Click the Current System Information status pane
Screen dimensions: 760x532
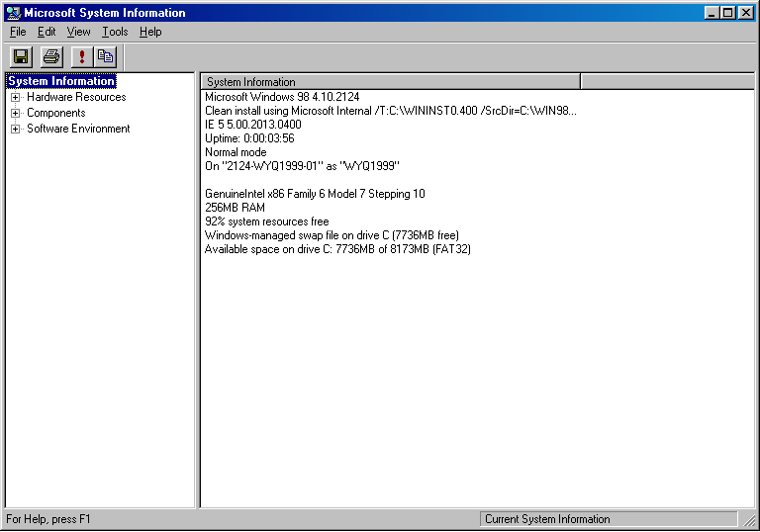(x=609, y=519)
